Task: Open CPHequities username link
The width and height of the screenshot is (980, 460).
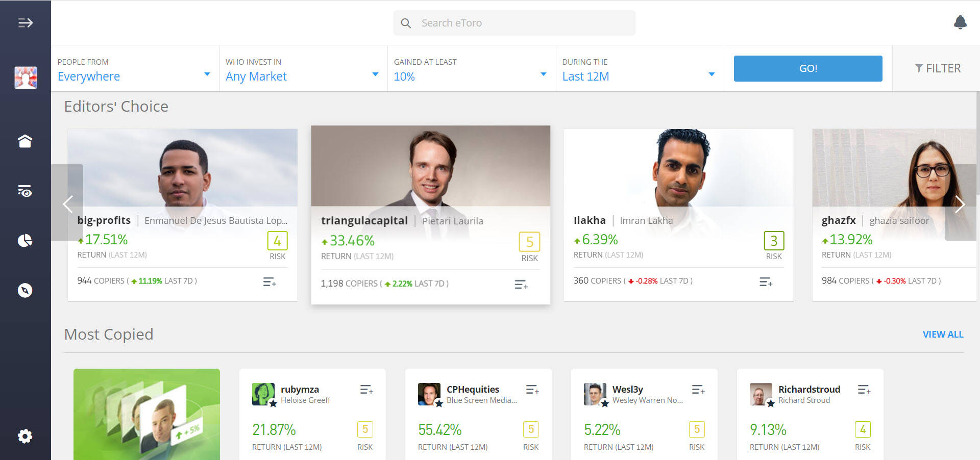Action: click(473, 390)
